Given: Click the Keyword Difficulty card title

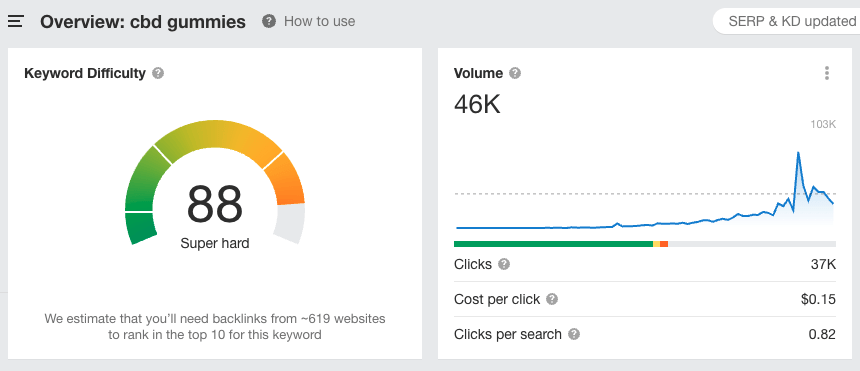Looking at the screenshot, I should click(x=85, y=73).
